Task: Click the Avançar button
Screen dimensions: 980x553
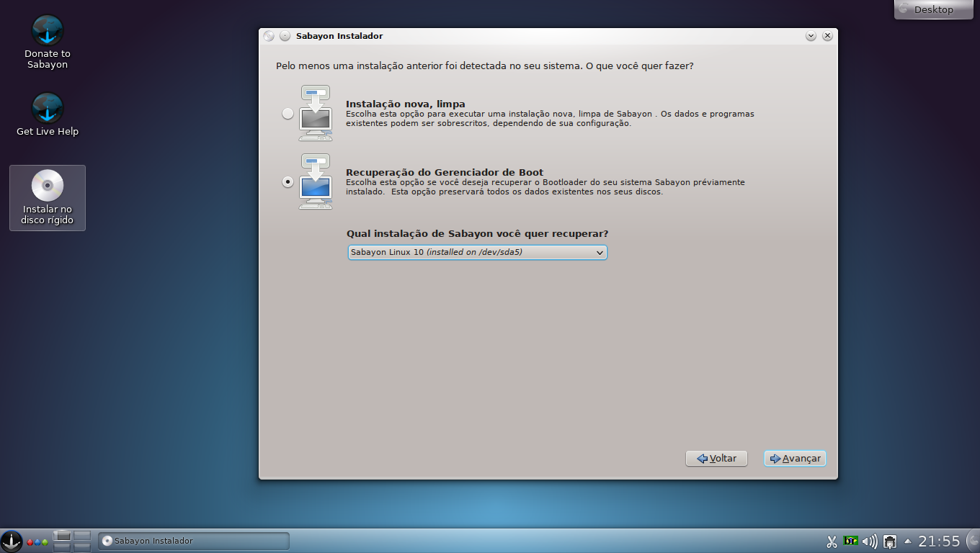Action: pyautogui.click(x=795, y=459)
